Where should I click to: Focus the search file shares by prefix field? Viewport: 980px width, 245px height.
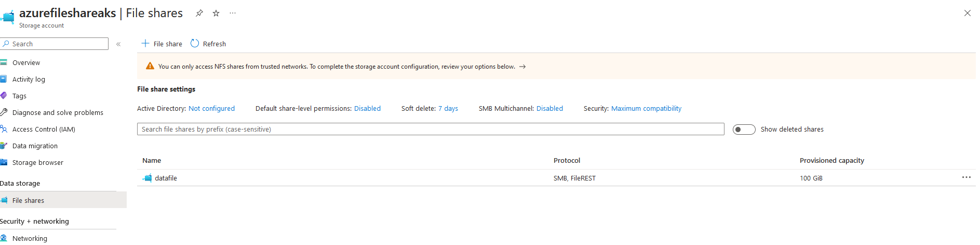click(431, 129)
